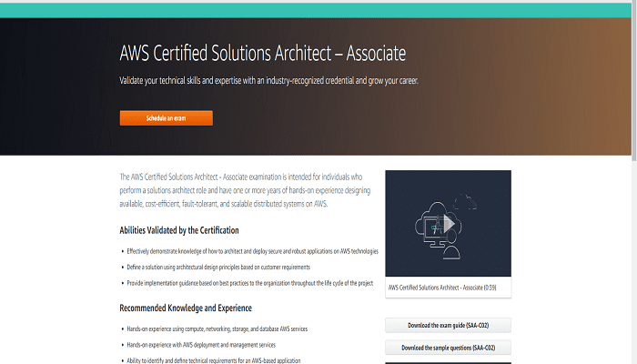The image size is (637, 364).
Task: Select the Abilities Validated by the Certification heading
Action: [179, 230]
